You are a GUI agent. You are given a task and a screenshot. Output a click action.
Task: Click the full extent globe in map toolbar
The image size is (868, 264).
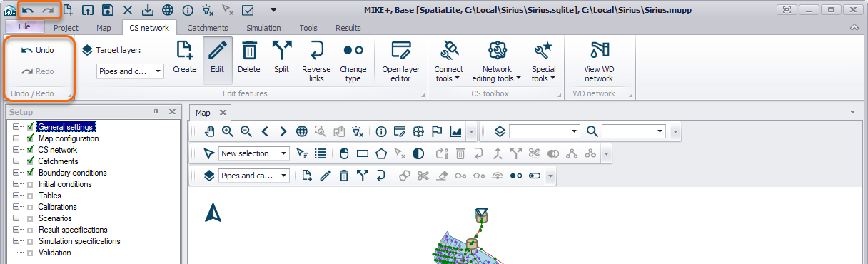click(302, 131)
